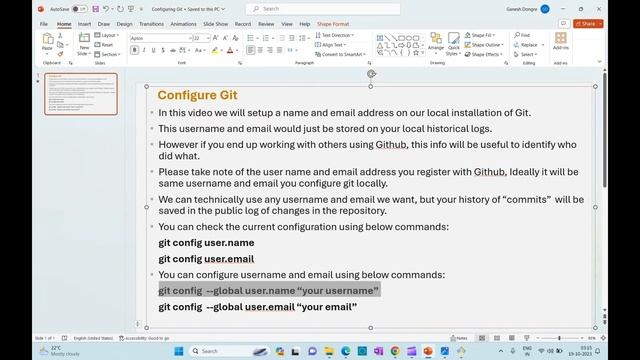Switch to the Transitions tab
Image resolution: width=640 pixels, height=360 pixels.
coord(151,24)
